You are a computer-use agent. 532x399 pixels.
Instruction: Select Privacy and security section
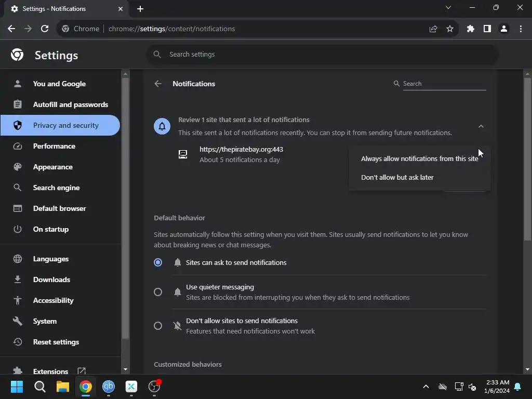click(x=60, y=125)
